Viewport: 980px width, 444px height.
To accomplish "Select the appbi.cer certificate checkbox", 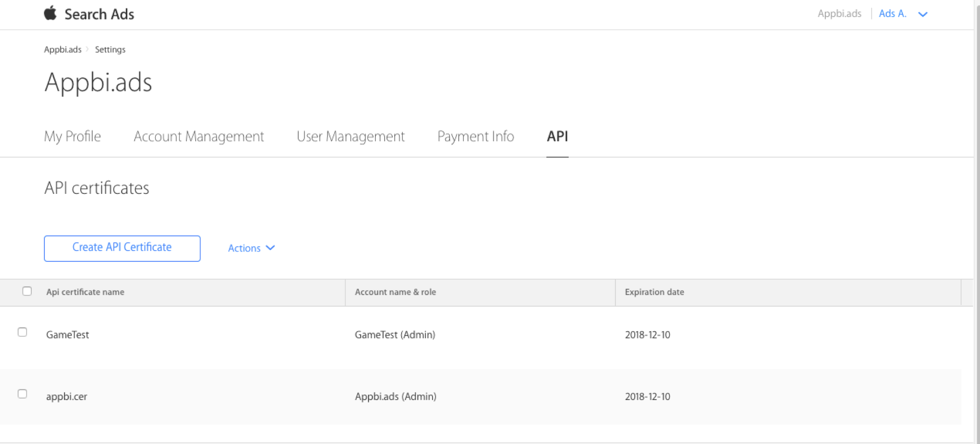I will pyautogui.click(x=22, y=394).
